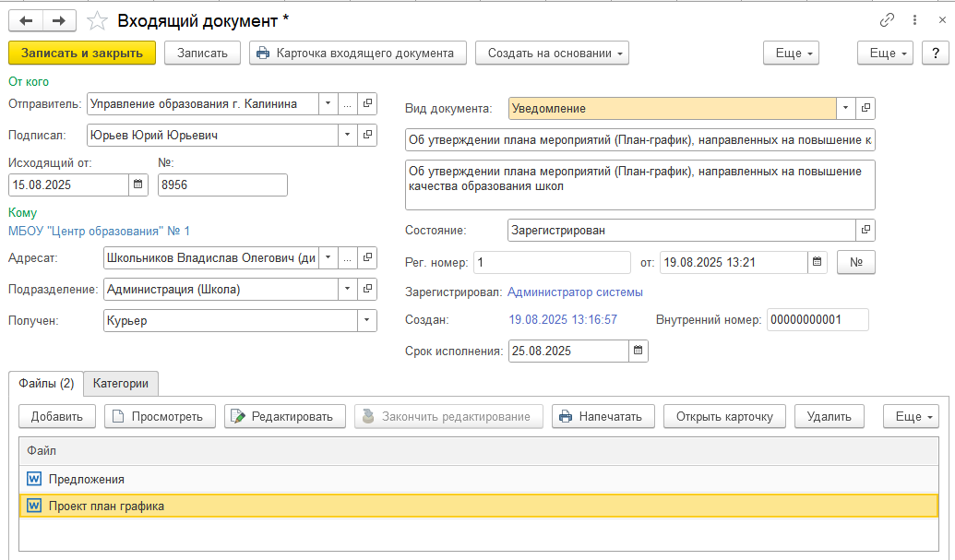Click the forward navigation arrow
955x560 pixels.
[59, 20]
